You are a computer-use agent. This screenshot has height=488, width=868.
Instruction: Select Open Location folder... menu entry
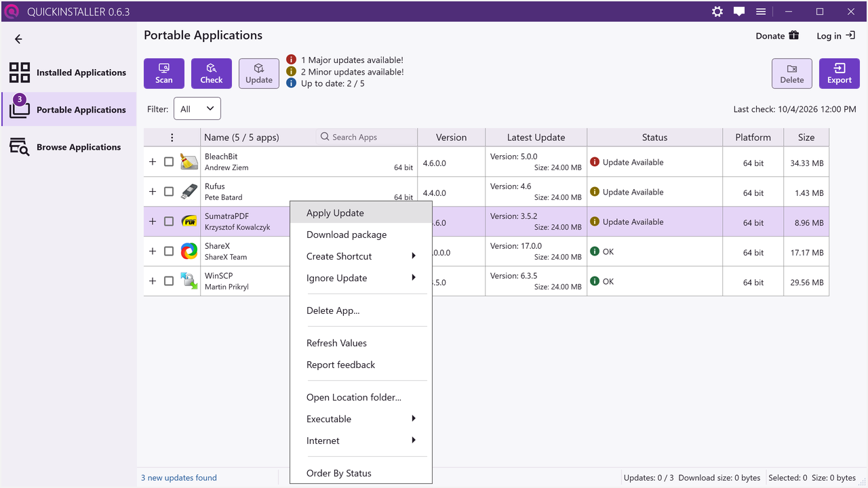[x=361, y=397]
